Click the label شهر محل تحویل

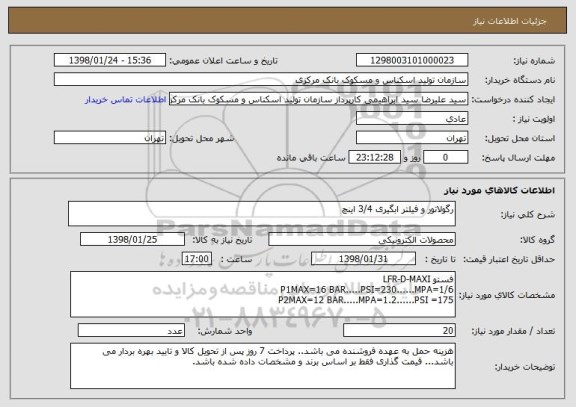click(202, 138)
